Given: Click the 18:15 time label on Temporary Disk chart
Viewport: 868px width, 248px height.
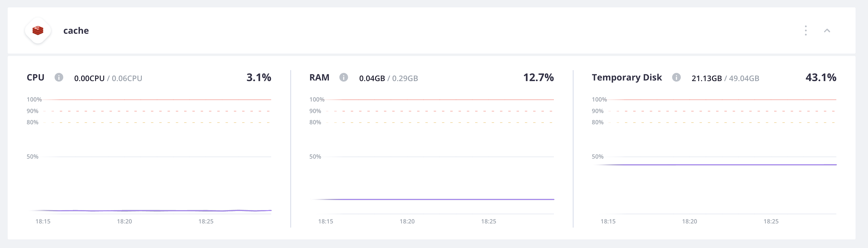Looking at the screenshot, I should (608, 221).
